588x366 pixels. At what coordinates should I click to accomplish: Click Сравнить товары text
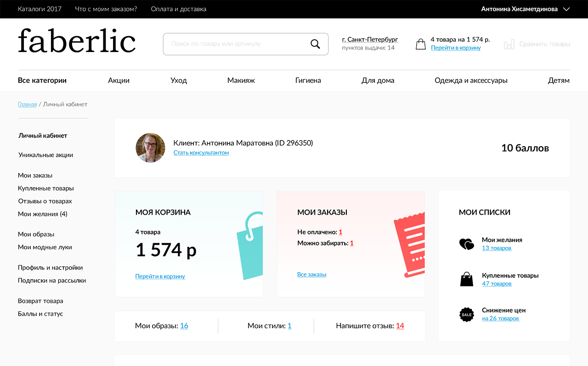tap(545, 44)
